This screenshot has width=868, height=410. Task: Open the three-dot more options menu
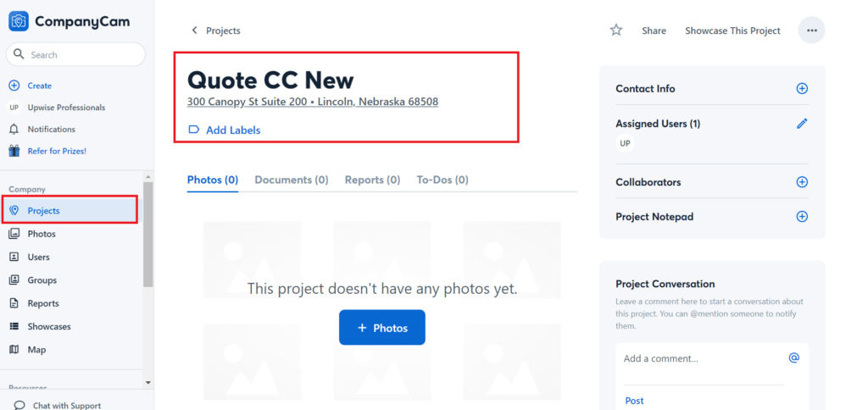pos(811,30)
